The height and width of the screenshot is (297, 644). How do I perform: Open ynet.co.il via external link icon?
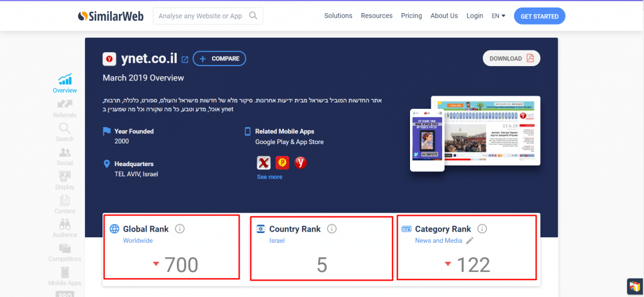(185, 60)
